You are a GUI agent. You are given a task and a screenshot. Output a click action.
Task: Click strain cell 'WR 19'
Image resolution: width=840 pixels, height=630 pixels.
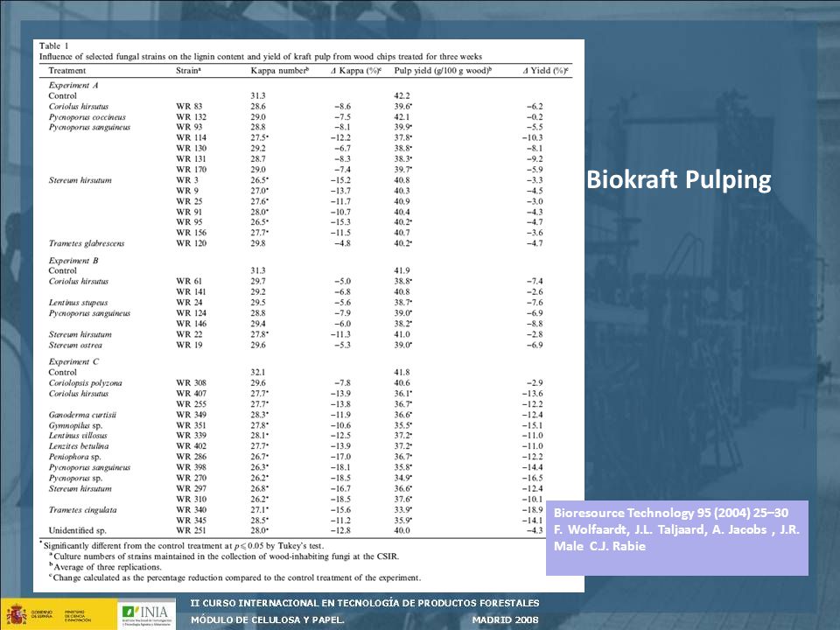tap(189, 345)
